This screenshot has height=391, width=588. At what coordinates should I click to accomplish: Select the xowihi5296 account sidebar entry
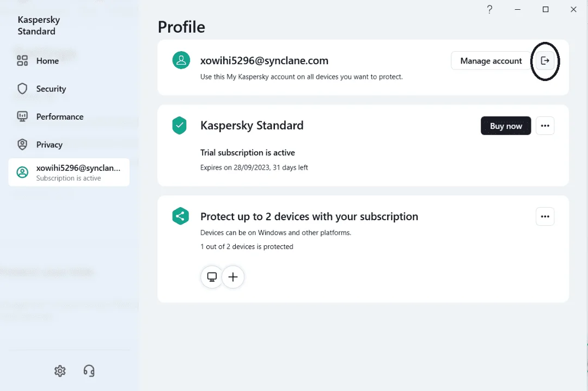[x=69, y=172]
